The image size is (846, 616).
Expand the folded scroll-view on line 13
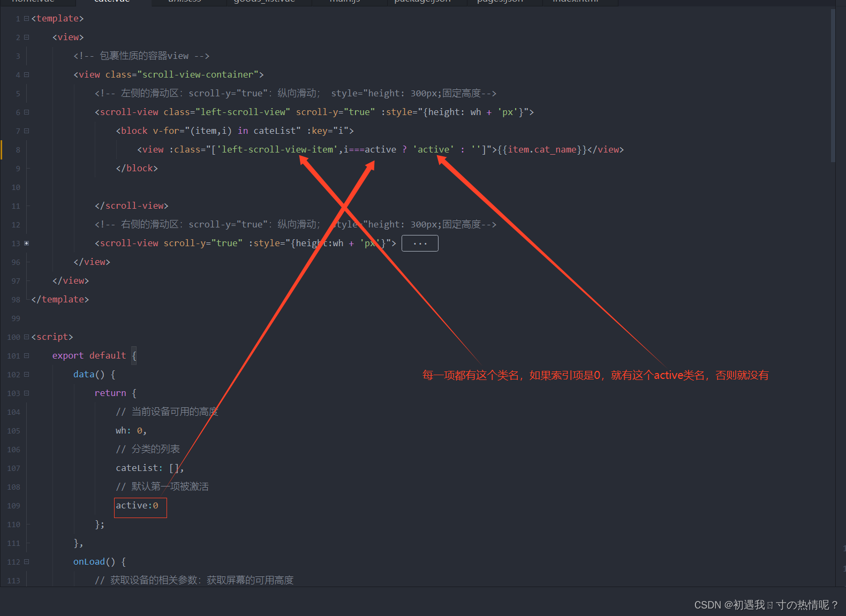pyautogui.click(x=26, y=244)
